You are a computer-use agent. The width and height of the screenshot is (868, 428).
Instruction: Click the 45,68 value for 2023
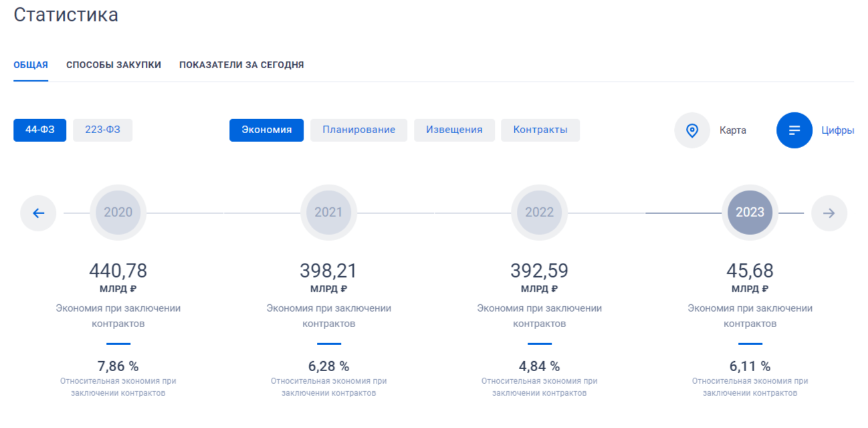click(x=750, y=271)
